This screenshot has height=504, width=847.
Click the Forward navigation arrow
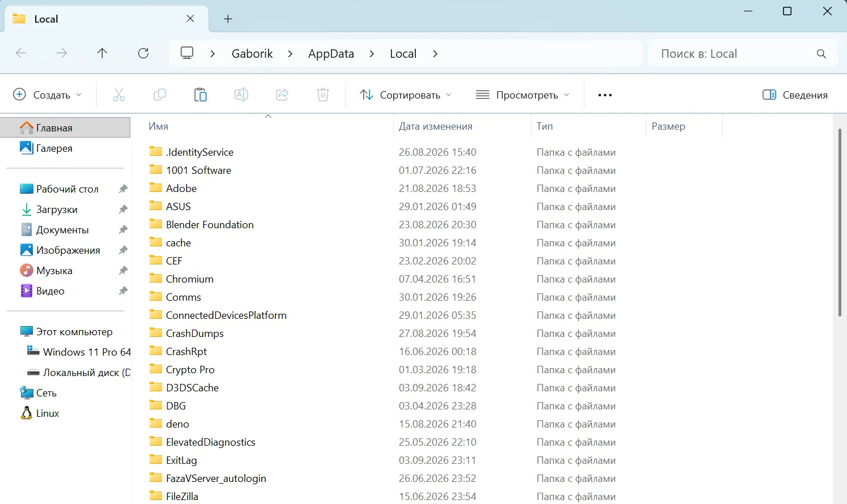pos(62,53)
